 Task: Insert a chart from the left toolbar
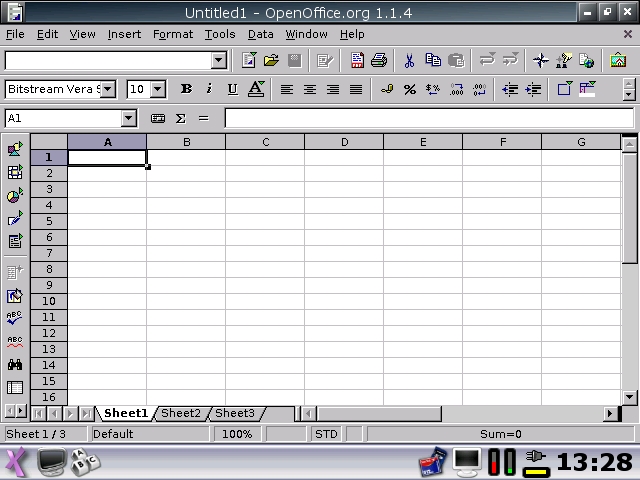(x=15, y=196)
